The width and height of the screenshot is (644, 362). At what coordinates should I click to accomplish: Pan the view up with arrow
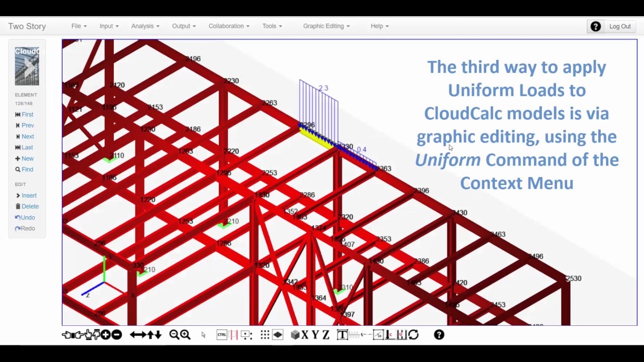tap(150, 335)
